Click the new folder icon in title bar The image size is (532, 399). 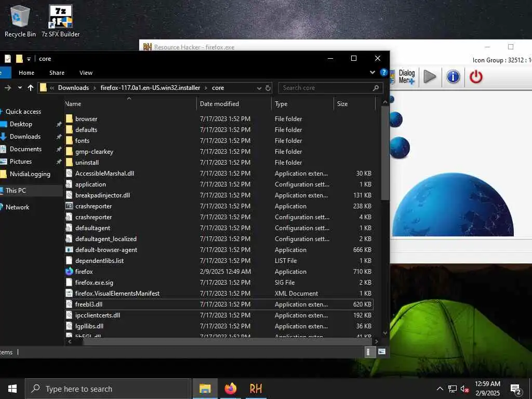click(19, 59)
